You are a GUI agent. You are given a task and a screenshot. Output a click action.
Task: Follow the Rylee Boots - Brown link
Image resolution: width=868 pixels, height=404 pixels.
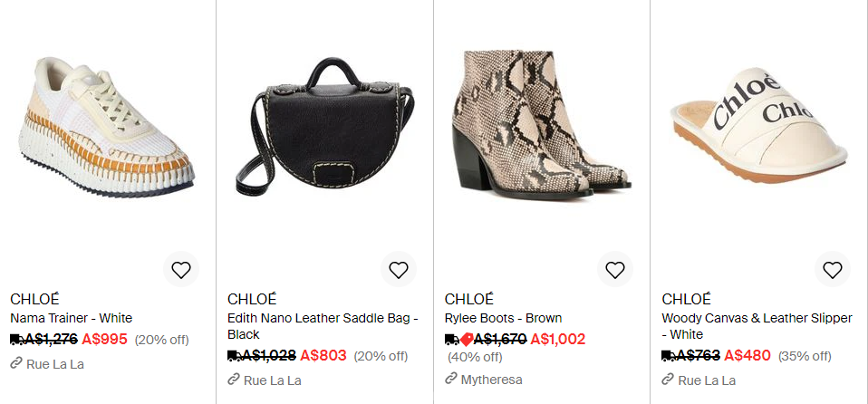click(x=503, y=318)
